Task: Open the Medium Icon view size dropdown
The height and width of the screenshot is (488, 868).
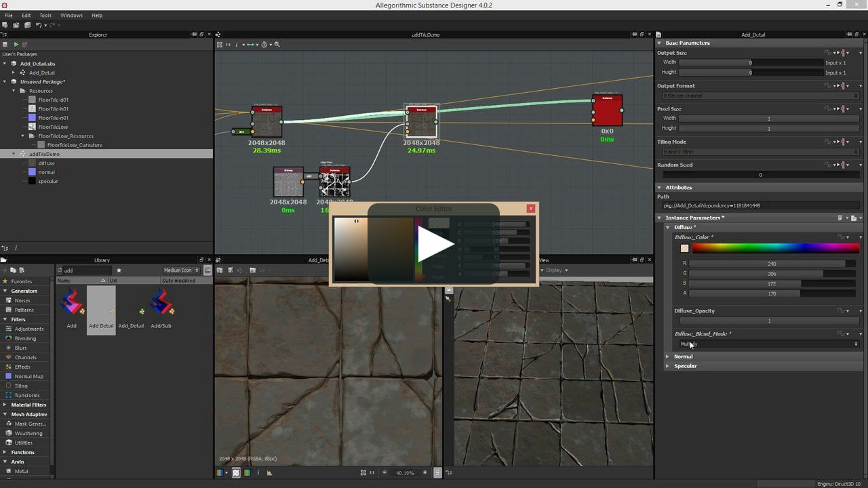Action: coord(181,270)
